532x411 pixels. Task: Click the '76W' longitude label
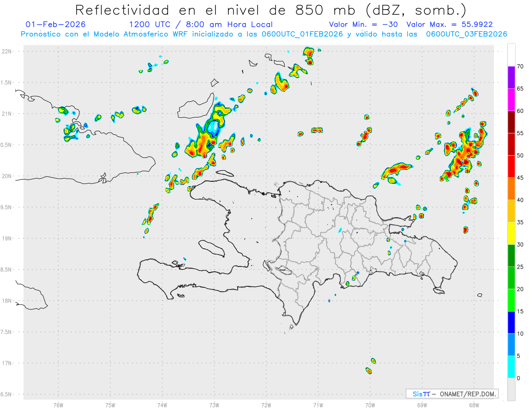coord(58,405)
